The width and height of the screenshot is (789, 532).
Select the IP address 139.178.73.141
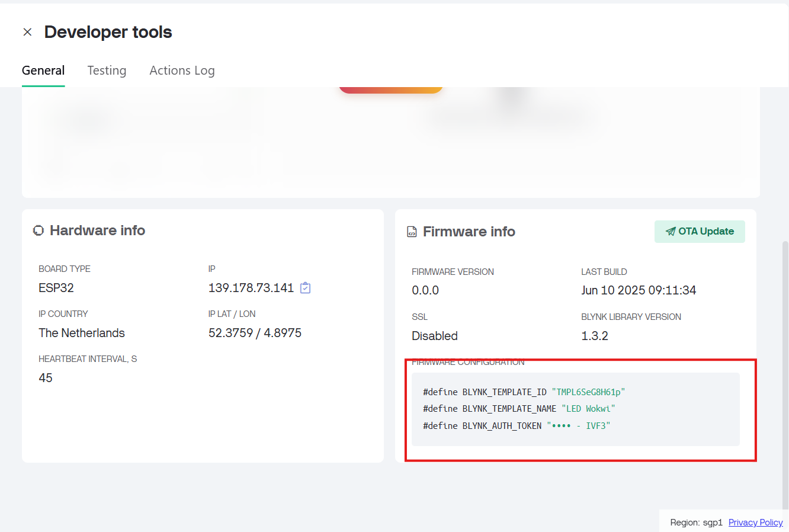coord(251,288)
